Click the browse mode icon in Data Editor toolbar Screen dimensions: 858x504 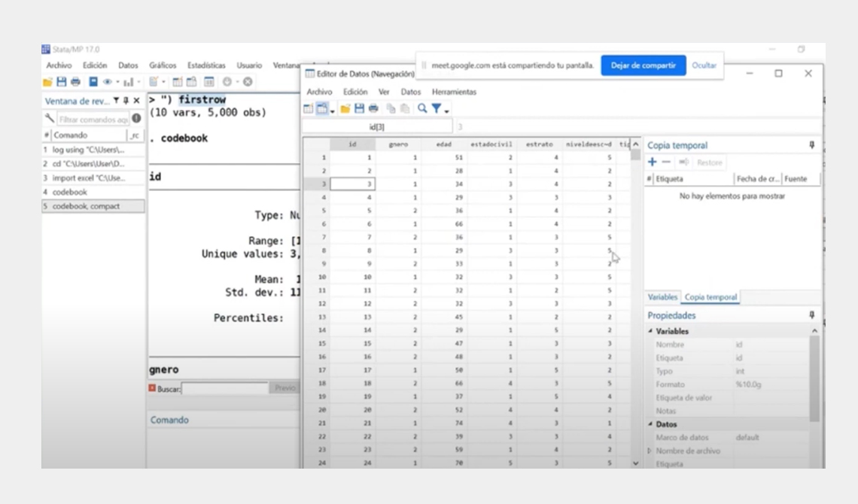(322, 109)
